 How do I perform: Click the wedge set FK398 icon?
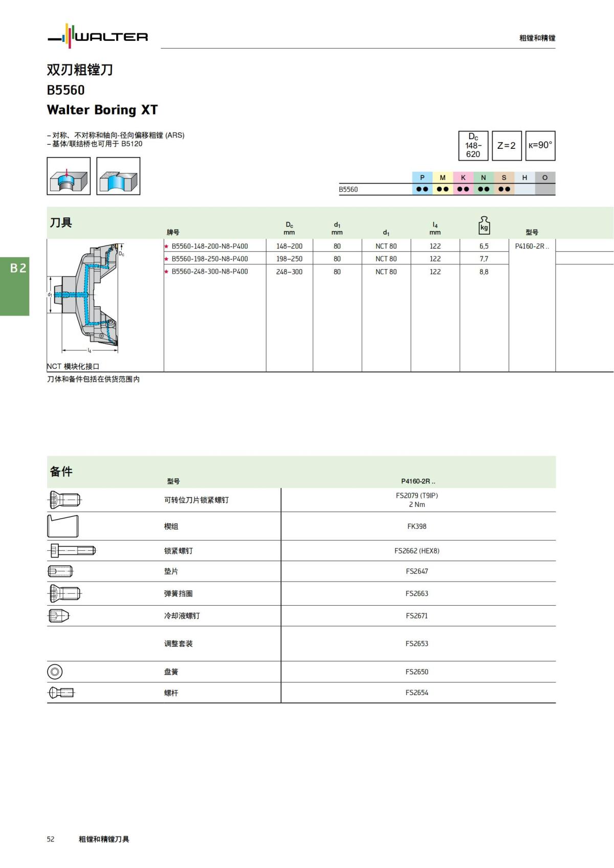63,526
